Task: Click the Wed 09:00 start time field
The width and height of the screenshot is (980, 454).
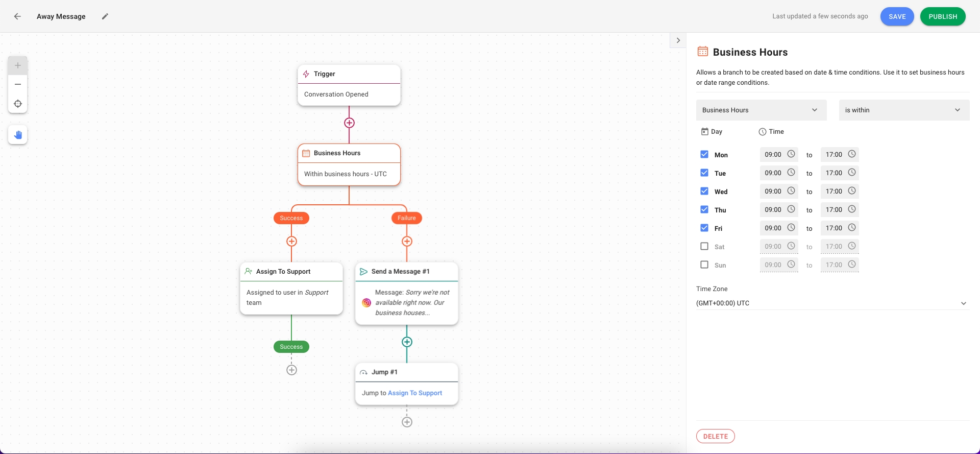Action: point(779,191)
